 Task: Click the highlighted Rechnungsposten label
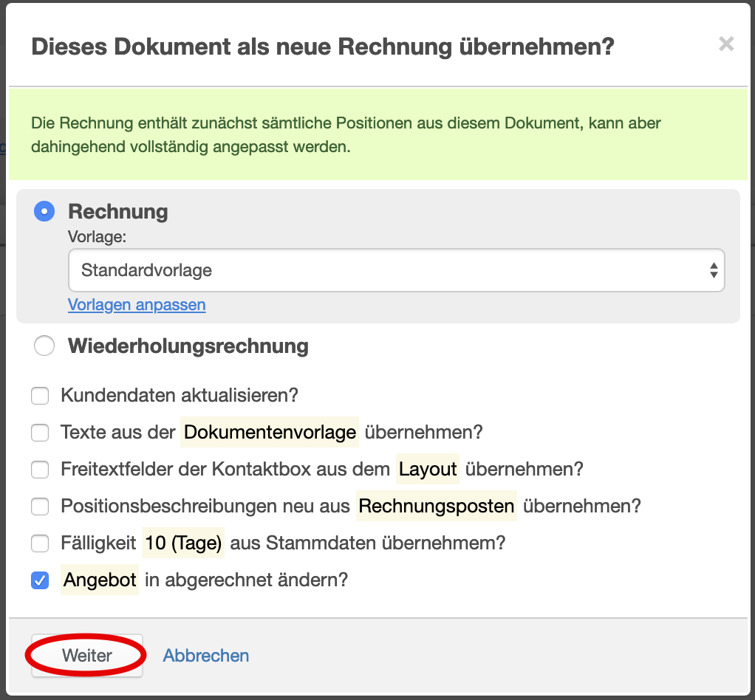pos(437,506)
